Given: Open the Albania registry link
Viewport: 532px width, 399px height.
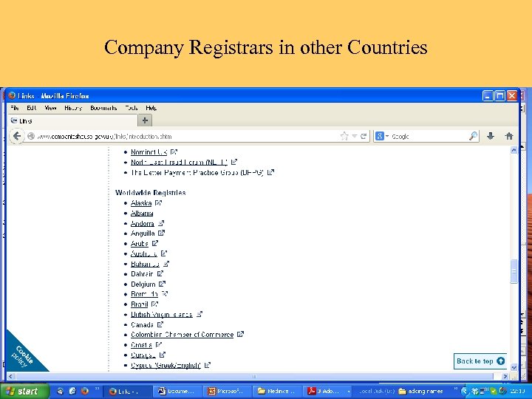Looking at the screenshot, I should [x=142, y=213].
